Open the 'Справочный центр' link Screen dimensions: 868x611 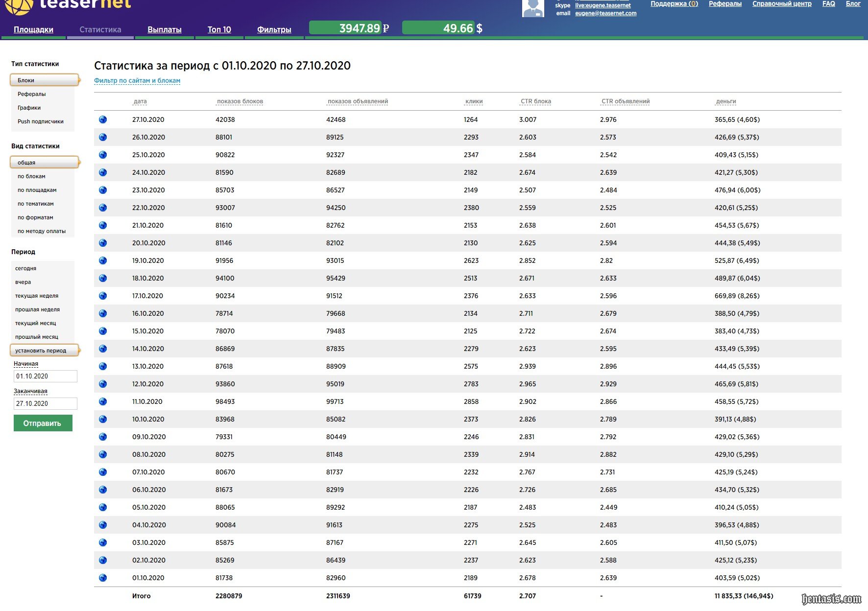(x=782, y=4)
